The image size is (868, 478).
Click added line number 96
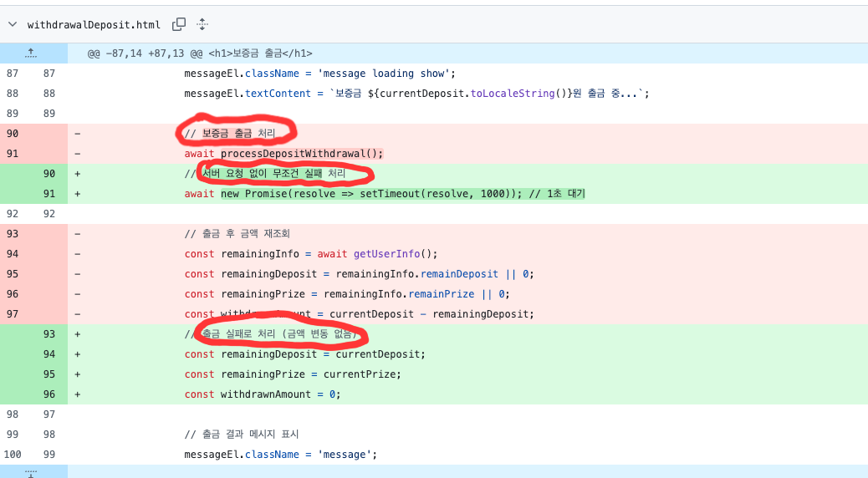coord(49,394)
